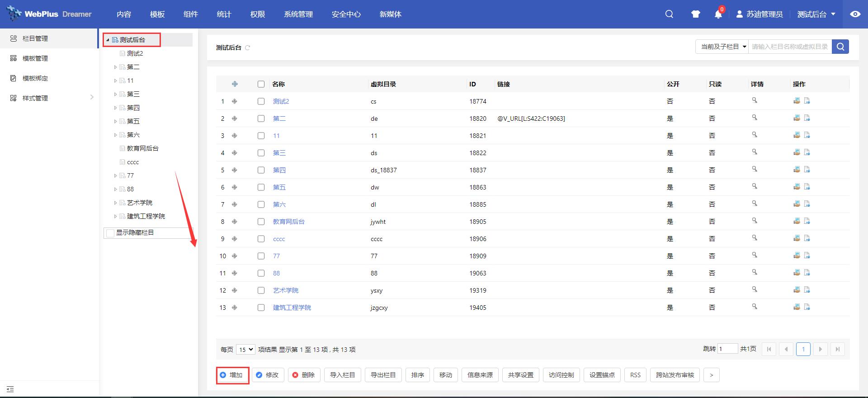Open the 安全中心 menu
This screenshot has height=398, width=868.
click(346, 14)
